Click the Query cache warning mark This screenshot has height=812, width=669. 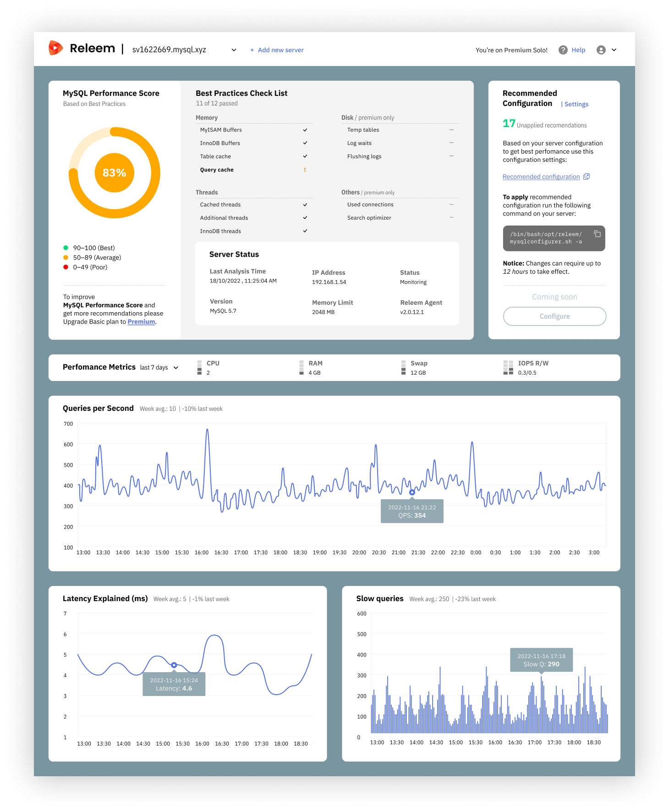[305, 170]
